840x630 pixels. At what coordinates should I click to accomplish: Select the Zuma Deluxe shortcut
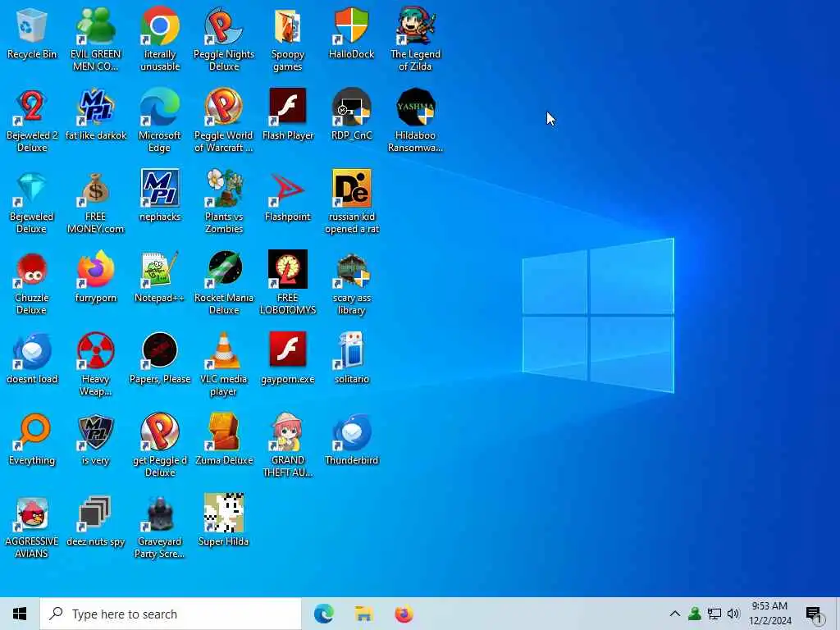click(224, 439)
